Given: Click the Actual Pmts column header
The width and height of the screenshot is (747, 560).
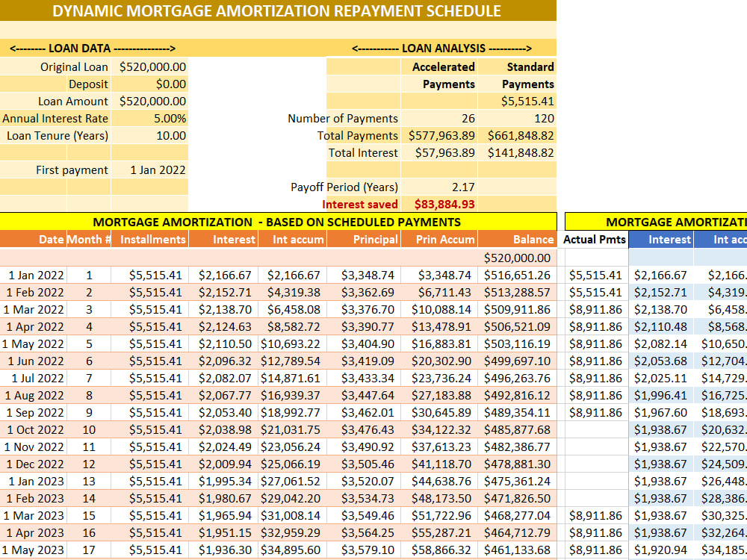Looking at the screenshot, I should [x=594, y=239].
